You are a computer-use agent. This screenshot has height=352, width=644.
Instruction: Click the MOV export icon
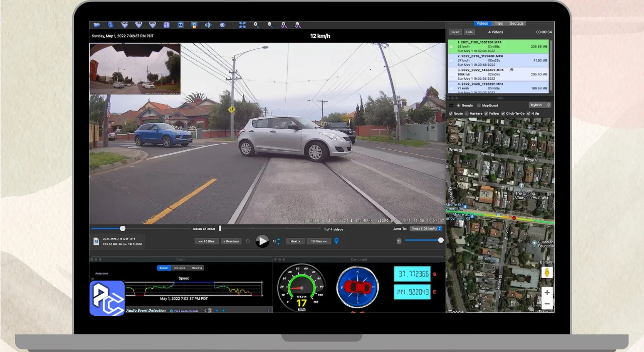(x=152, y=25)
